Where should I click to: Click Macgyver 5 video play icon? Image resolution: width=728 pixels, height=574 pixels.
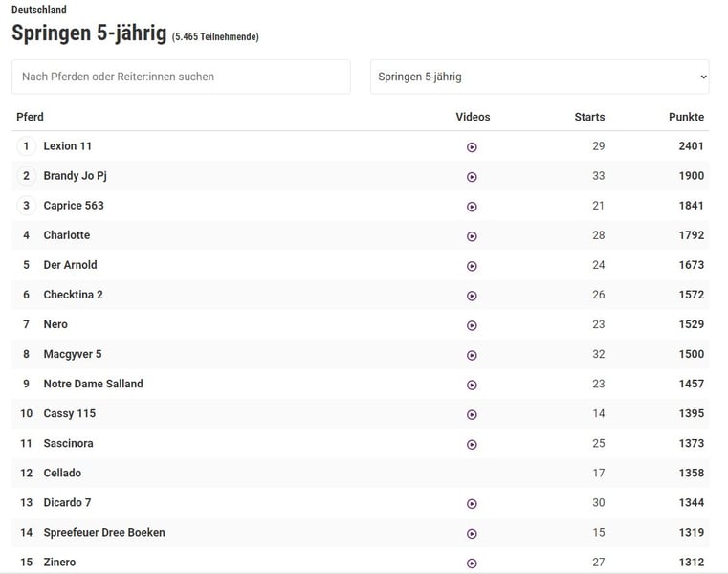point(472,355)
